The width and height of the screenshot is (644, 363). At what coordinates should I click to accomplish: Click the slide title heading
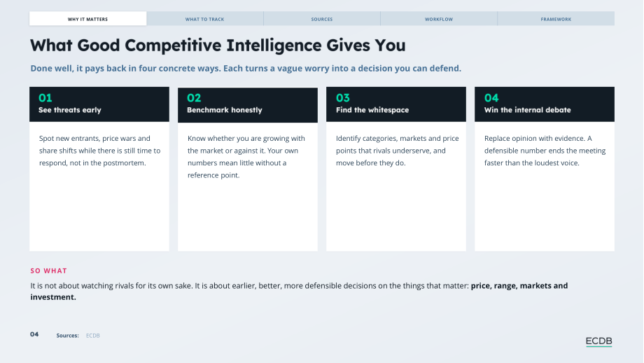coord(218,46)
